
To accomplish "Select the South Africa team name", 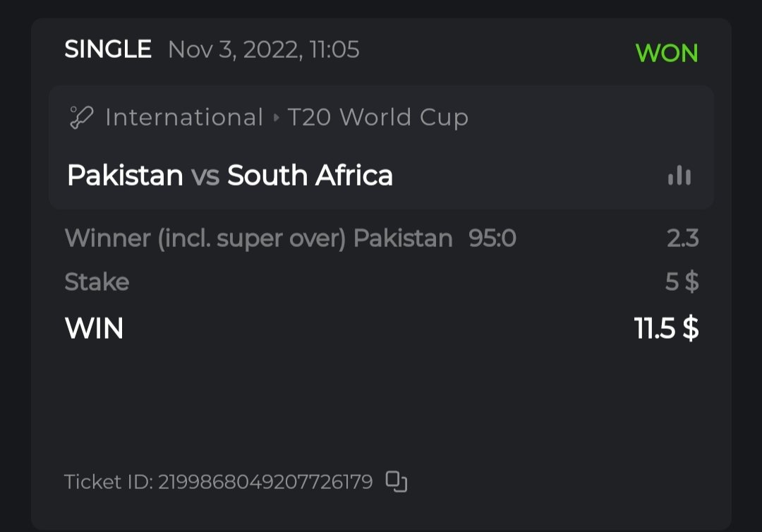I will pos(310,175).
